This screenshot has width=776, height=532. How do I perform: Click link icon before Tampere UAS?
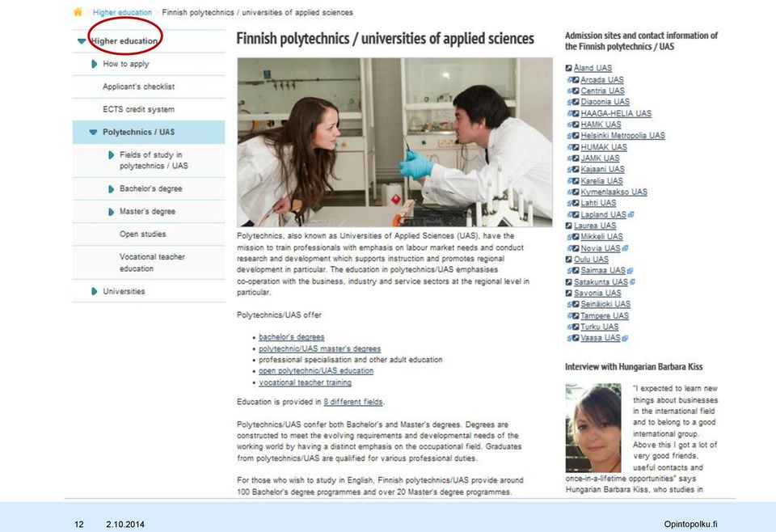click(x=572, y=316)
